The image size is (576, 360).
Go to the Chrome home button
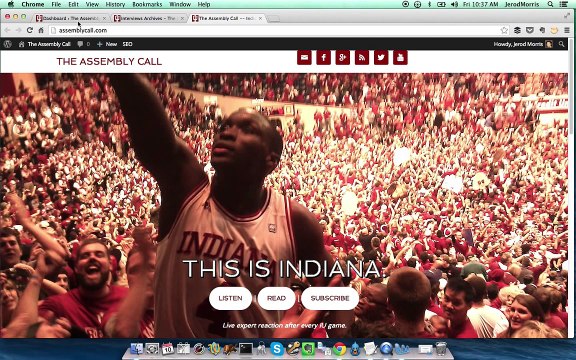[41, 30]
